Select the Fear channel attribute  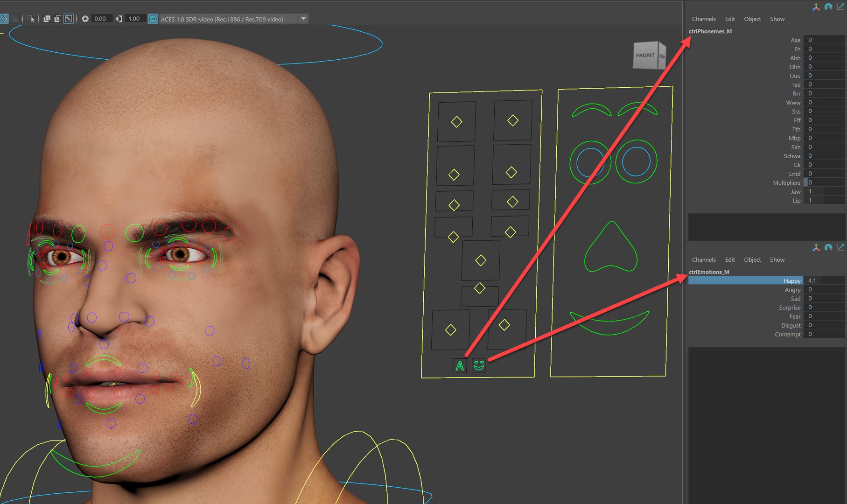click(x=795, y=316)
